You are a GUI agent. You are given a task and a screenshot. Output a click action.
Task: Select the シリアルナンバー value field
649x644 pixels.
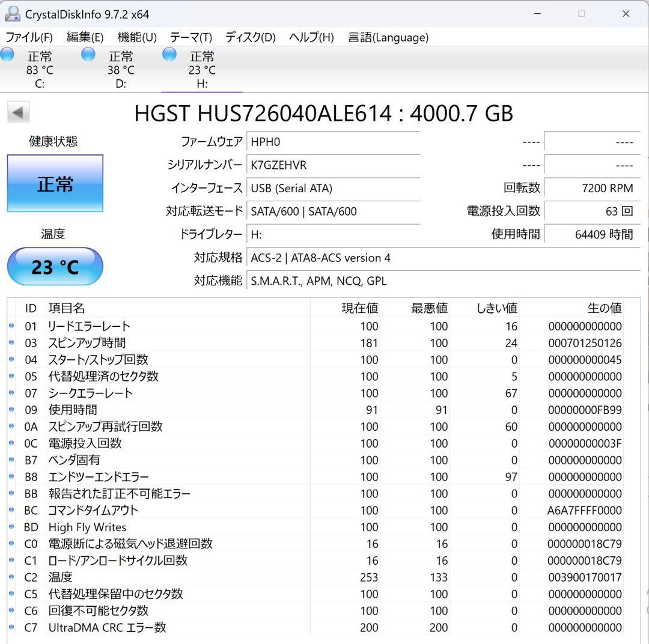pyautogui.click(x=334, y=165)
